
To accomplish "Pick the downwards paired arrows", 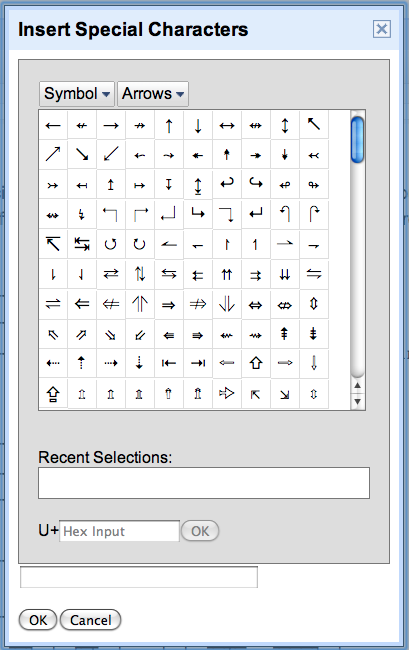I will [285, 274].
